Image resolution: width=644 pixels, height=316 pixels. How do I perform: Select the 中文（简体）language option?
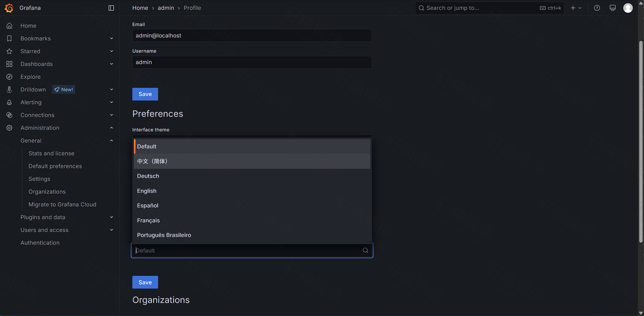tap(252, 161)
